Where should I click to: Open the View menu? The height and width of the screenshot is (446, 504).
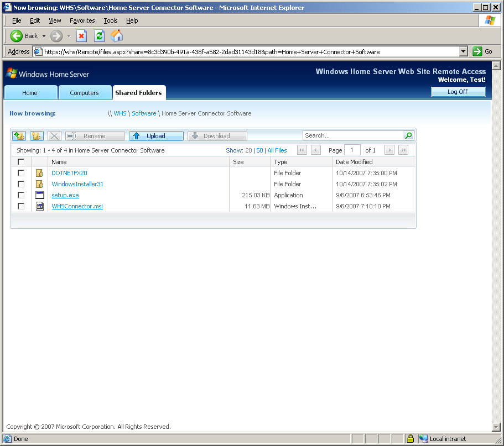pyautogui.click(x=55, y=20)
